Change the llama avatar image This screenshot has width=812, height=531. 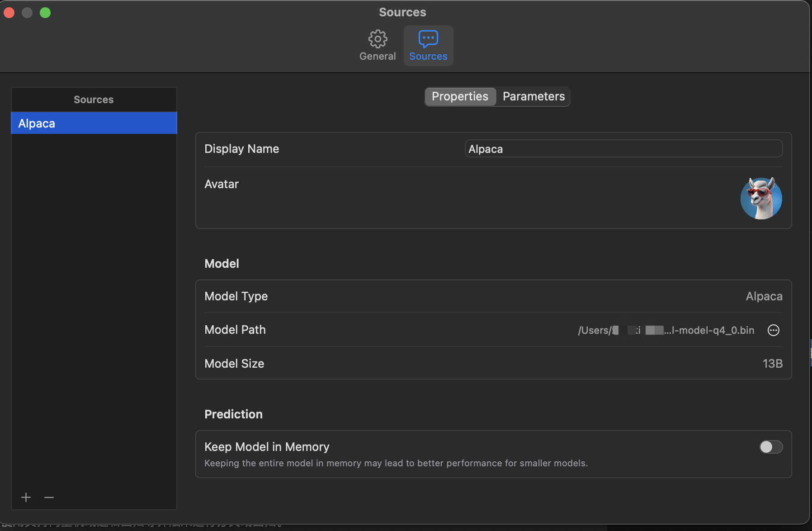(x=761, y=198)
